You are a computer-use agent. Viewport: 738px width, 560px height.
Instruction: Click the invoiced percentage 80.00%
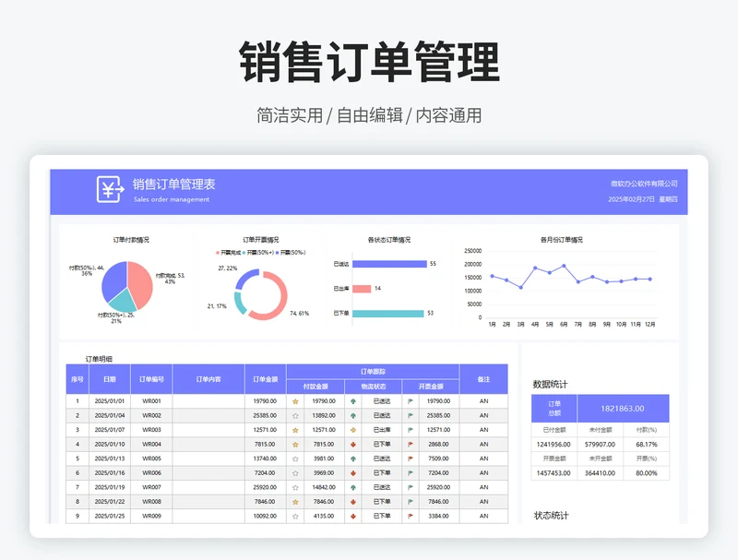coord(647,473)
